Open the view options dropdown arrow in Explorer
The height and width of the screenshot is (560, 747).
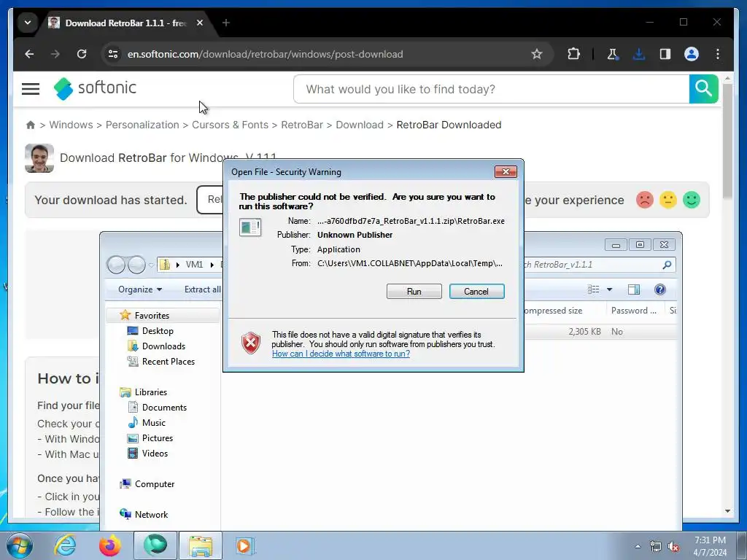(609, 289)
